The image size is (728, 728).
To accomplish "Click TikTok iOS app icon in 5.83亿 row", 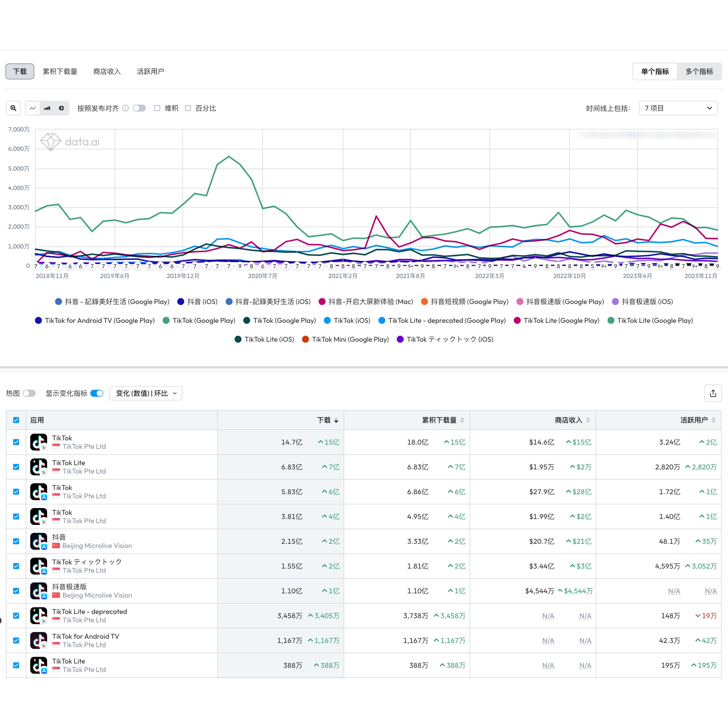I will tap(39, 492).
